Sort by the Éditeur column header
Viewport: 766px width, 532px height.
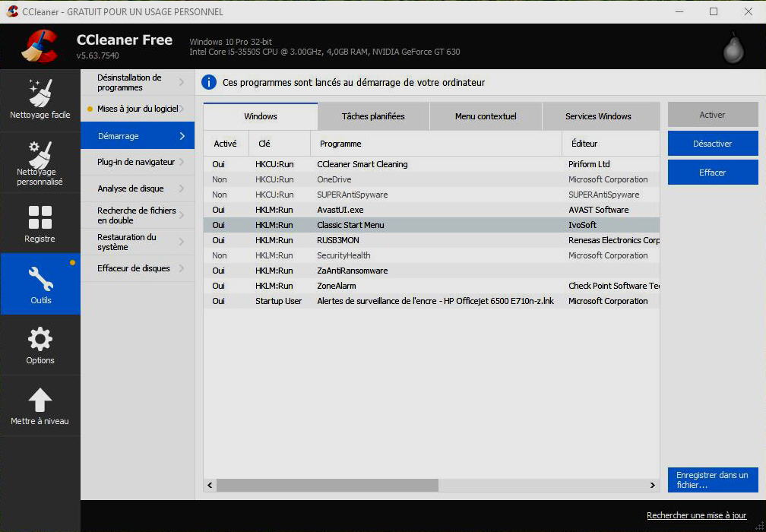pyautogui.click(x=611, y=144)
